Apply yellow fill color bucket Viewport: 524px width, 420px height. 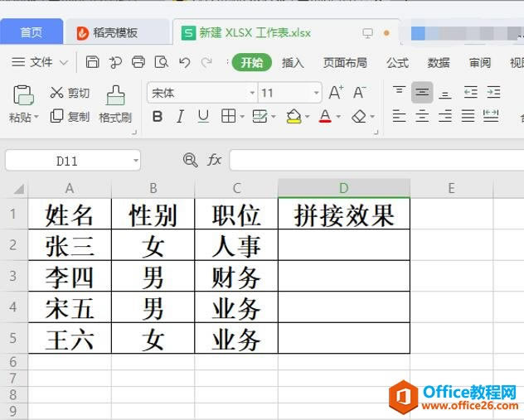(294, 116)
